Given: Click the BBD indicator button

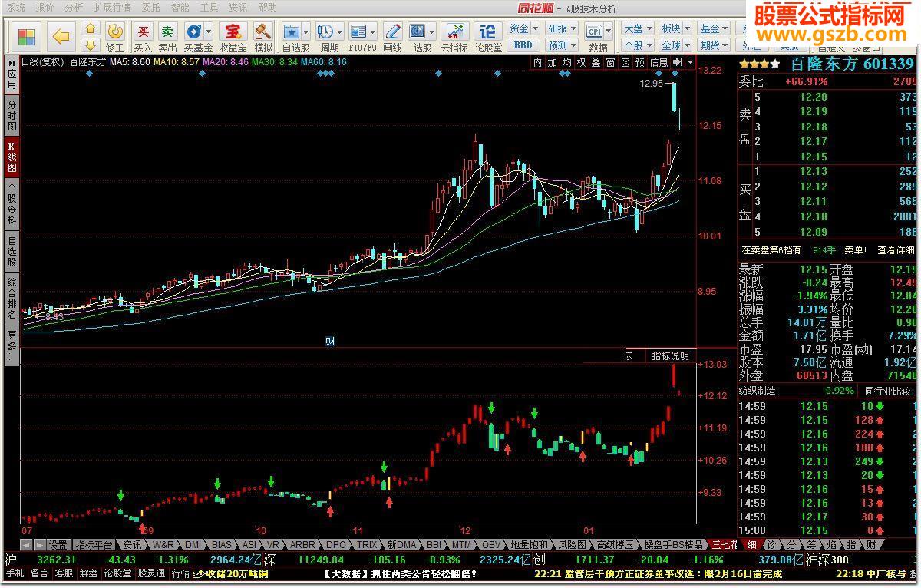Looking at the screenshot, I should pyautogui.click(x=523, y=45).
